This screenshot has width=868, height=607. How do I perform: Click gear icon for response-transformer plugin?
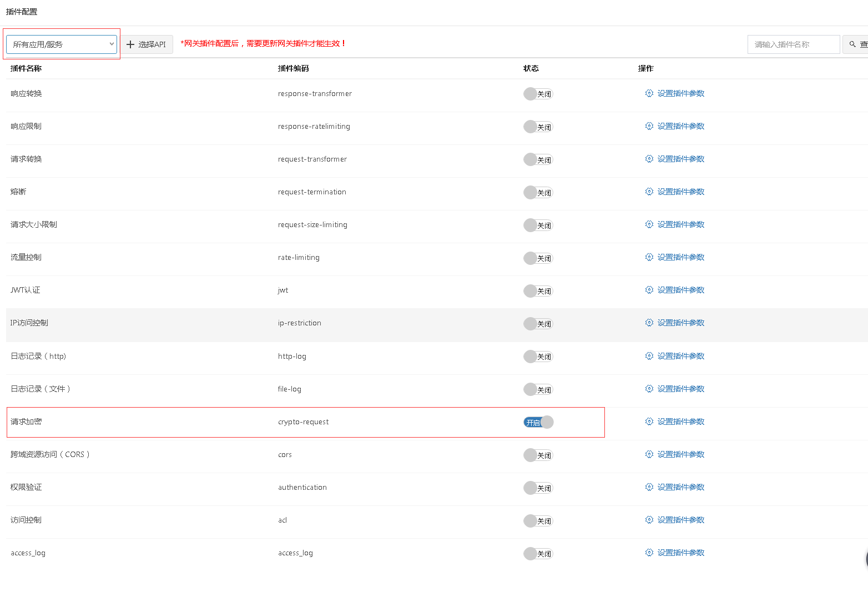pyautogui.click(x=649, y=93)
